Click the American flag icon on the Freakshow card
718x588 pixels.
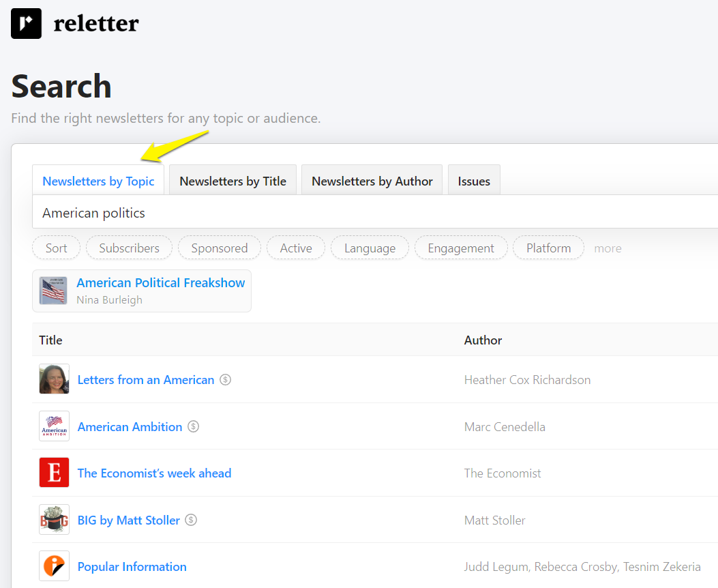pos(53,291)
